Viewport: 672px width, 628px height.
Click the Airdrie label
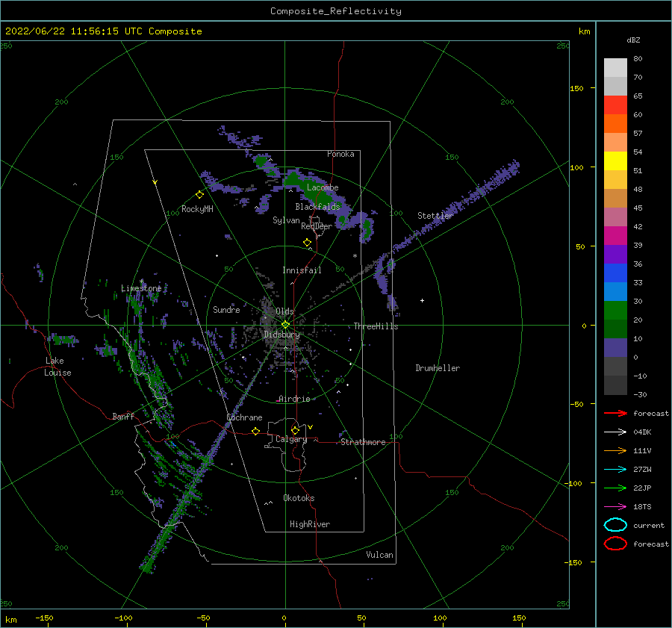pos(294,399)
